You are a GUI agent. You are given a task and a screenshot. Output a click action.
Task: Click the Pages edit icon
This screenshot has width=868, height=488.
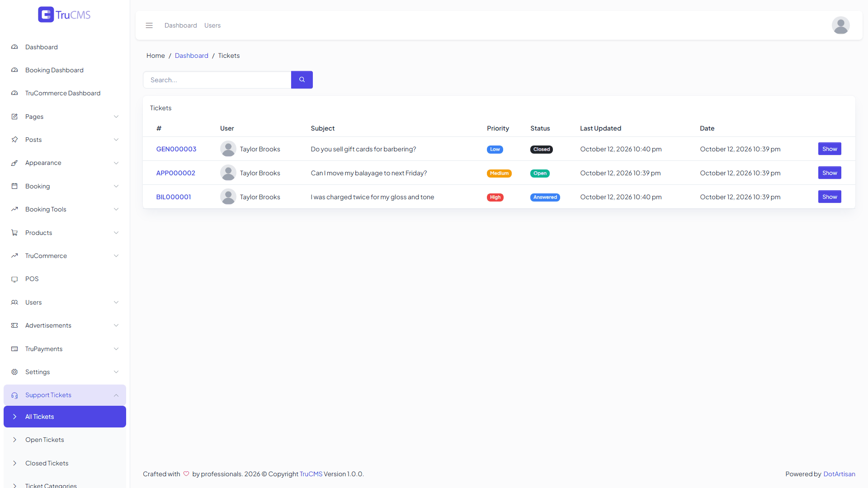[14, 117]
